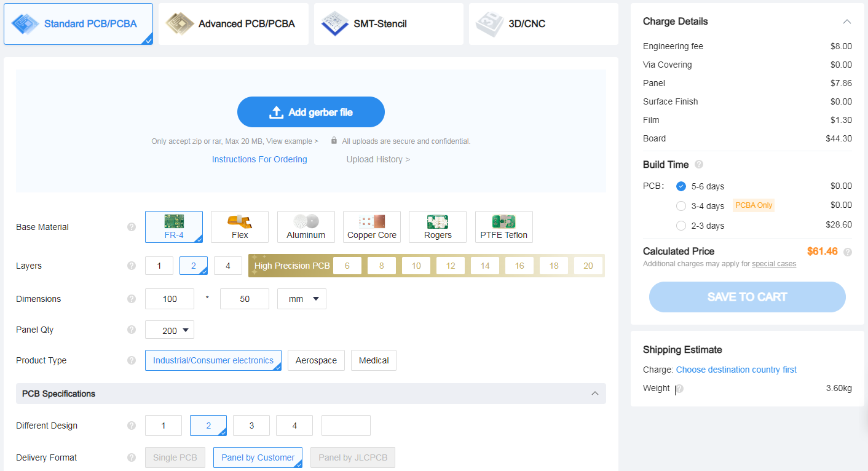Collapse the PCB Specifications section

pos(594,394)
